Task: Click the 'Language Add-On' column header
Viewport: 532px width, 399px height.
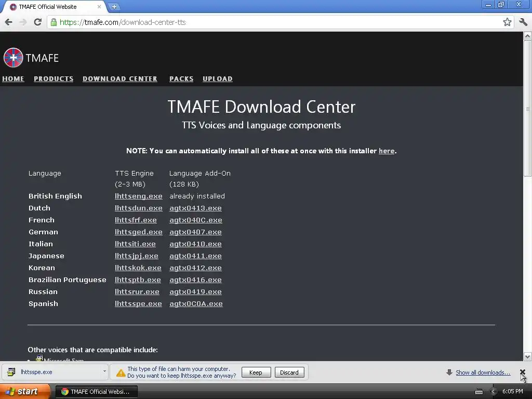Action: 200,174
